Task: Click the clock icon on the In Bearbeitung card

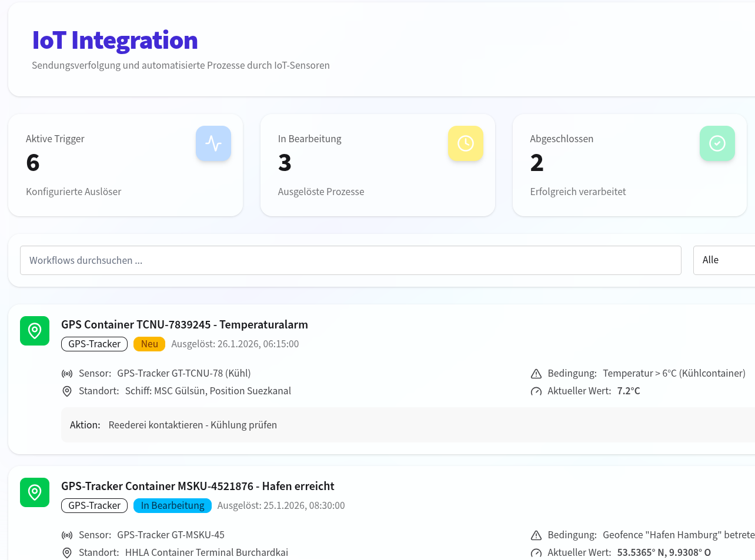Action: (x=465, y=143)
